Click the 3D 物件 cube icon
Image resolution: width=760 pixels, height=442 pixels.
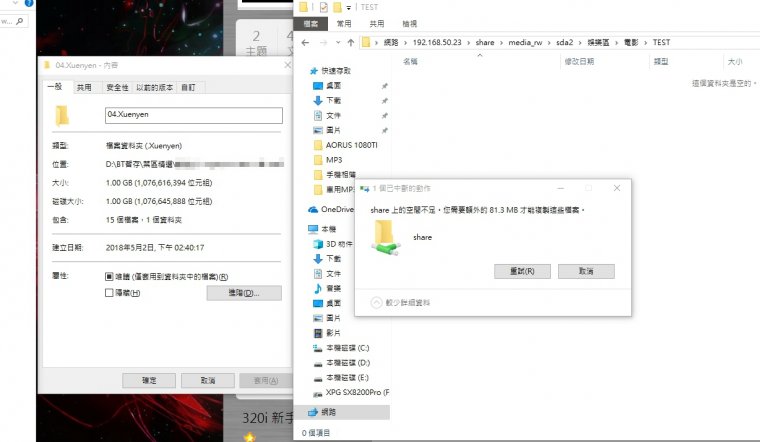pyautogui.click(x=318, y=244)
